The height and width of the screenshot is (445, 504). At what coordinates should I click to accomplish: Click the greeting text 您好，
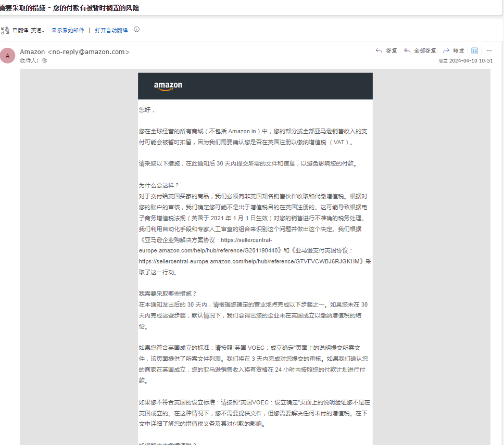(x=147, y=110)
